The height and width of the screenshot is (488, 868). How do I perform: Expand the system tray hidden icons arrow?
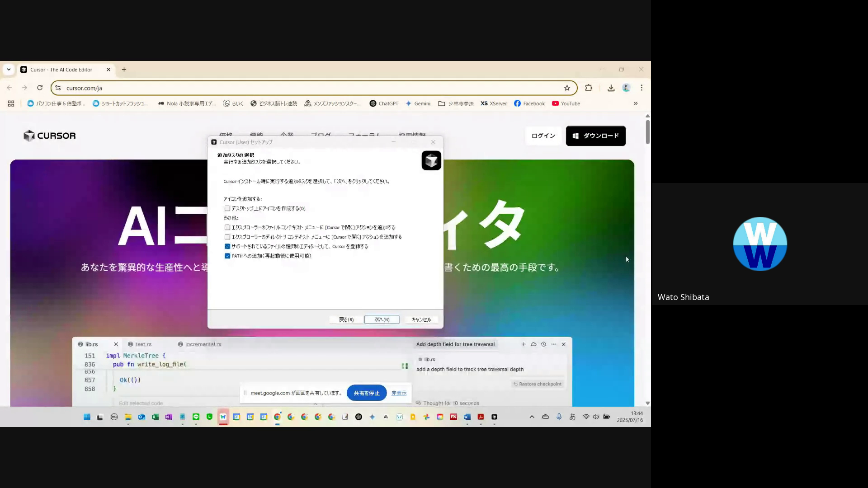(532, 417)
